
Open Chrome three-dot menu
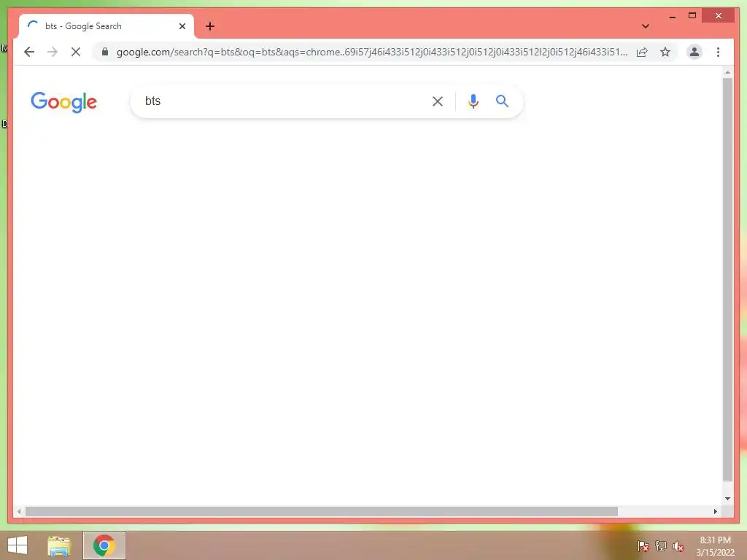click(x=718, y=52)
